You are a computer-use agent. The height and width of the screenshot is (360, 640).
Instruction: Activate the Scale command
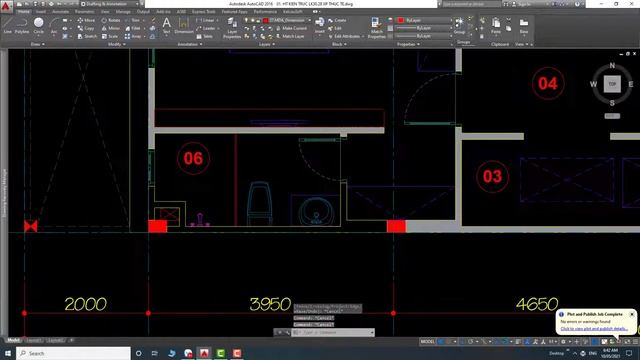click(x=110, y=36)
